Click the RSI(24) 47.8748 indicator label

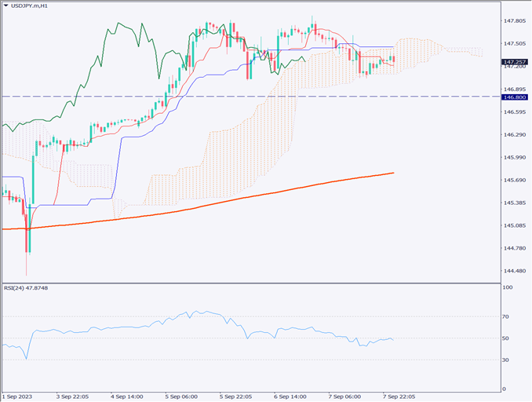point(27,287)
